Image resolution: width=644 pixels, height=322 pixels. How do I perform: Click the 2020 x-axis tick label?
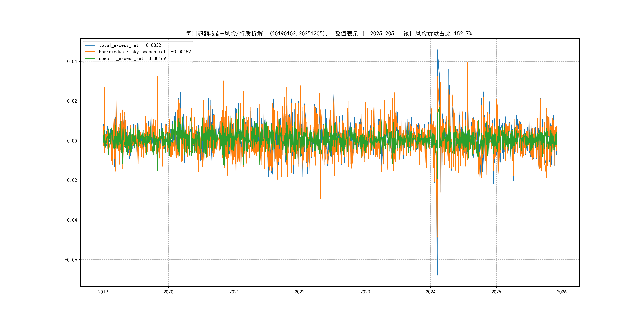click(x=168, y=292)
